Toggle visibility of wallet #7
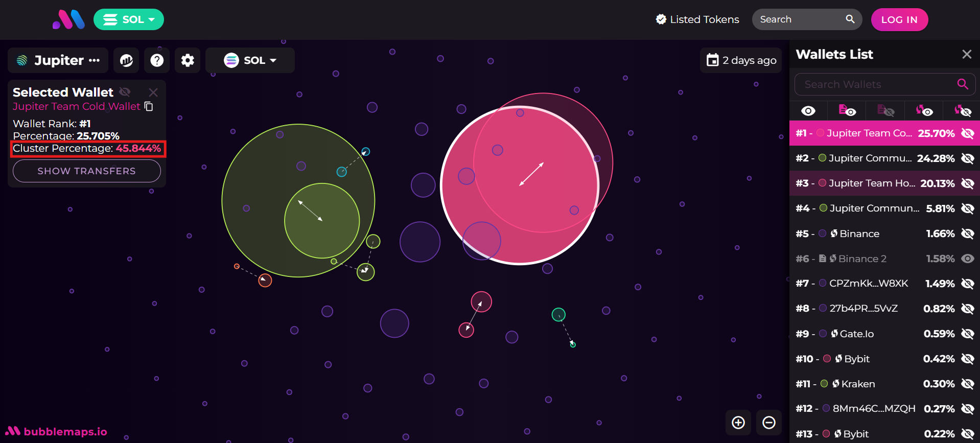This screenshot has width=980, height=443. (968, 284)
